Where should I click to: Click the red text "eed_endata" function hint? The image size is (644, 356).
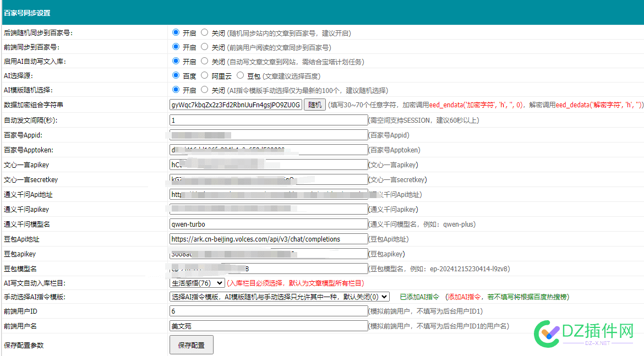pyautogui.click(x=446, y=105)
